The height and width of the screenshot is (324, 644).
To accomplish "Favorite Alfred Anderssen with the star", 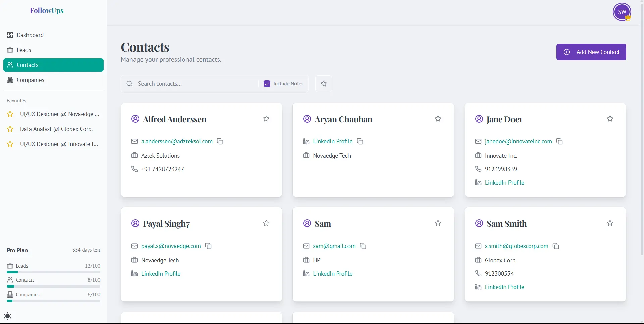I will [266, 119].
